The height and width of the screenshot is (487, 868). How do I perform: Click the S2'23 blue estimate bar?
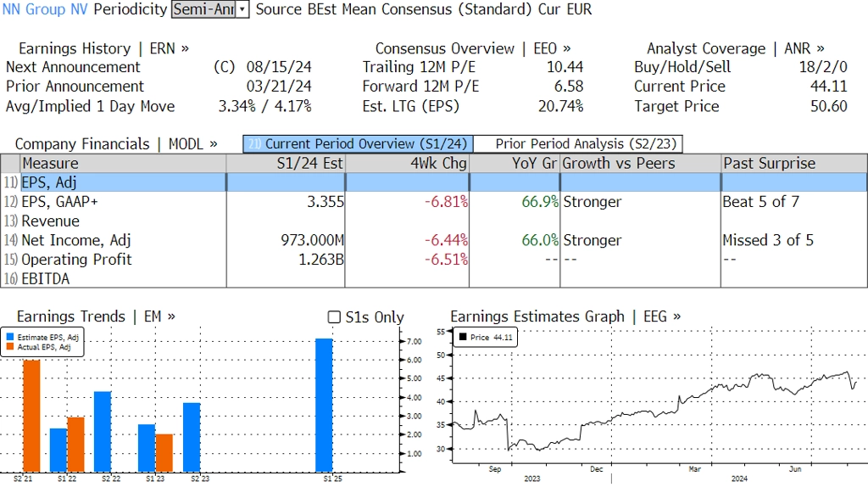(192, 438)
